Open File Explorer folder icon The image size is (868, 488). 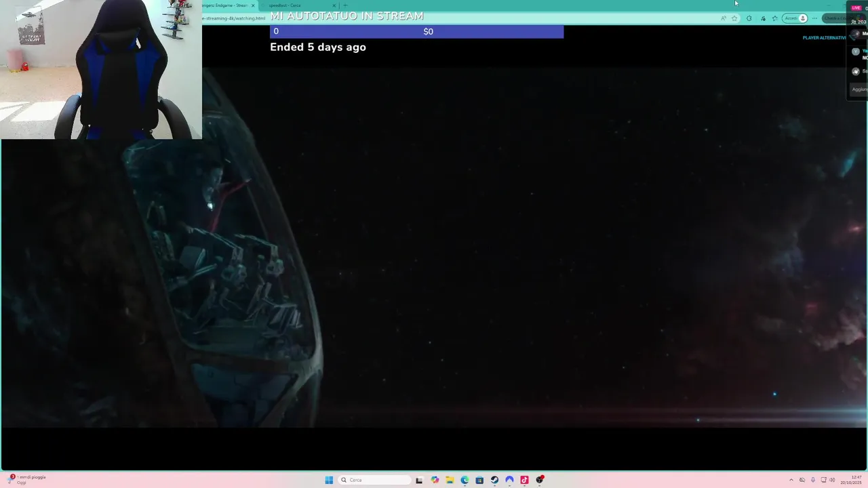(x=450, y=480)
